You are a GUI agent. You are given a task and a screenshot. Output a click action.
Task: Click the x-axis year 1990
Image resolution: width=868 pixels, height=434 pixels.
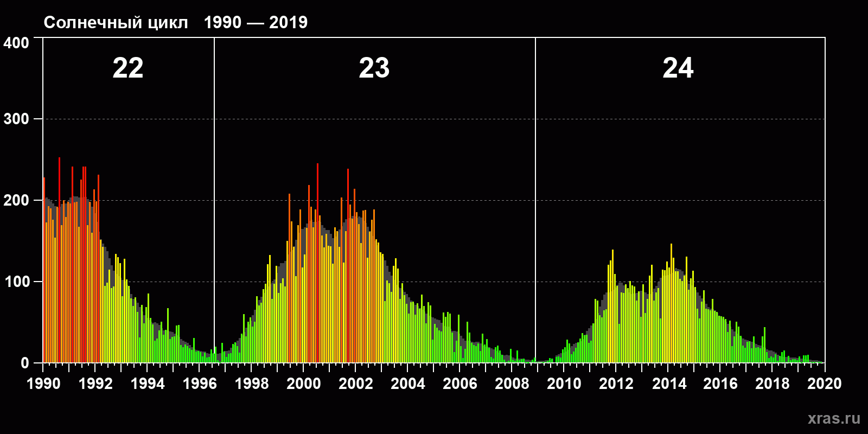coord(43,384)
